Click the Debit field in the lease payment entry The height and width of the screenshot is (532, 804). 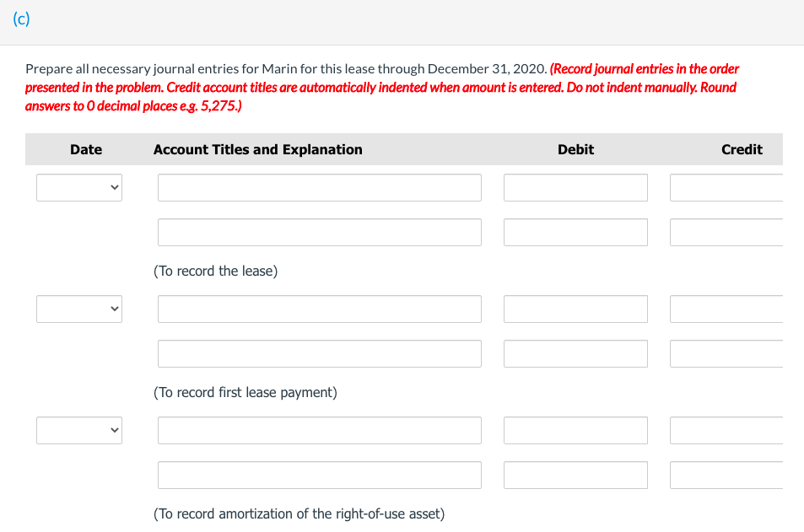(x=575, y=309)
